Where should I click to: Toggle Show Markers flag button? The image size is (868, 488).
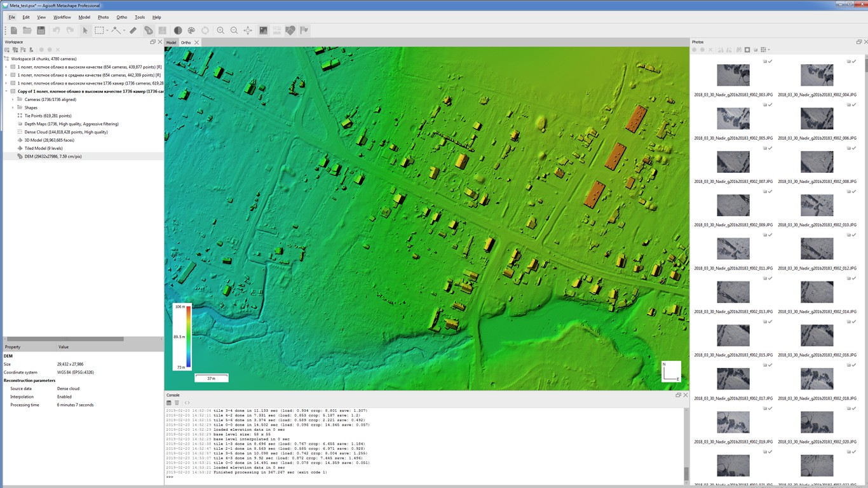(x=304, y=30)
